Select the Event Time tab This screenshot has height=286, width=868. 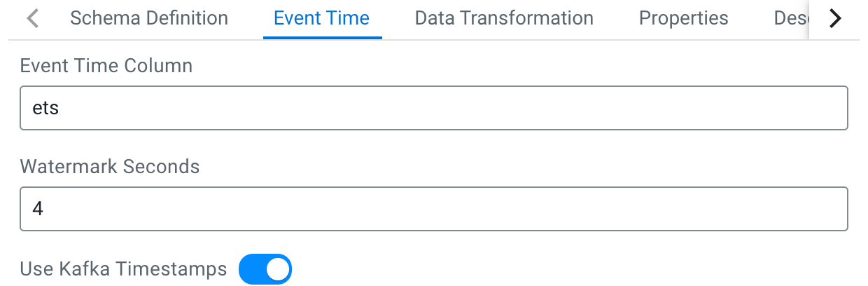(x=321, y=18)
